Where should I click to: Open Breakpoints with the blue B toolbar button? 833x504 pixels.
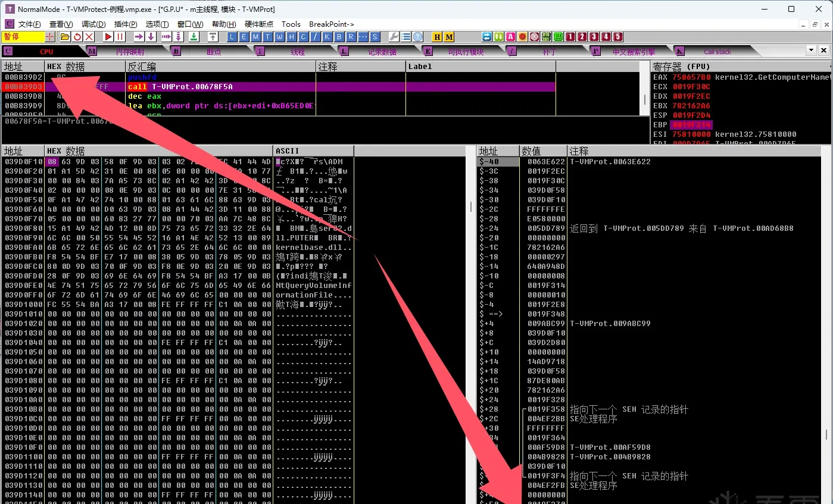click(x=339, y=37)
